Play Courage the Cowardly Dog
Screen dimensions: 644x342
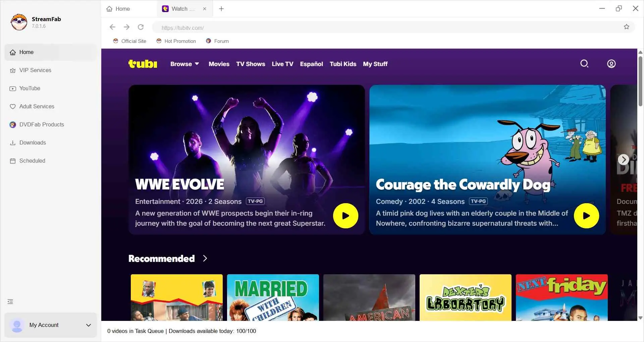pyautogui.click(x=586, y=216)
